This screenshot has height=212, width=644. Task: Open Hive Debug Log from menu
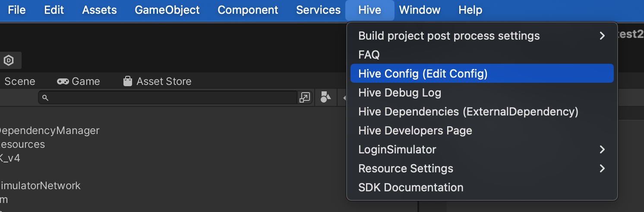[x=400, y=93]
